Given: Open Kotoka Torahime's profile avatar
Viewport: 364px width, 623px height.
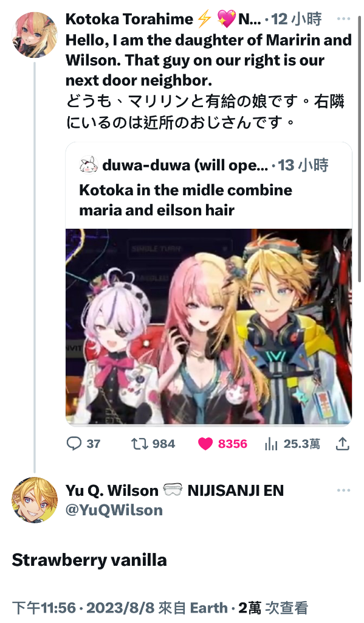Looking at the screenshot, I should [35, 35].
